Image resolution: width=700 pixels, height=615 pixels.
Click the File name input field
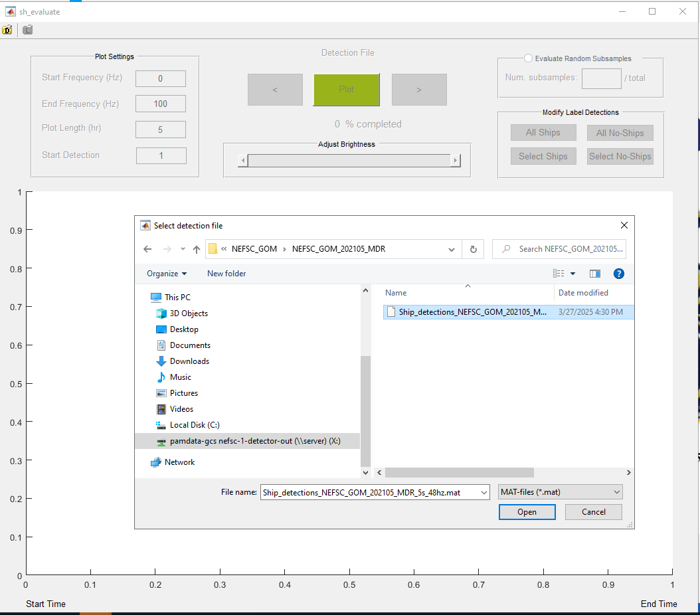pos(374,492)
